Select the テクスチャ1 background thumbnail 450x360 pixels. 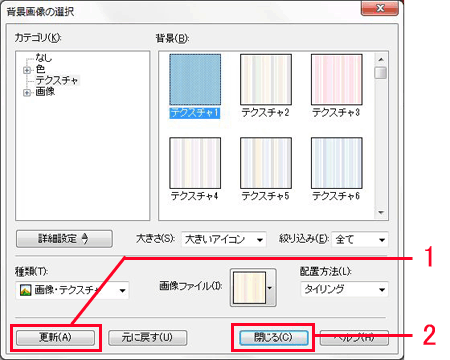[195, 80]
